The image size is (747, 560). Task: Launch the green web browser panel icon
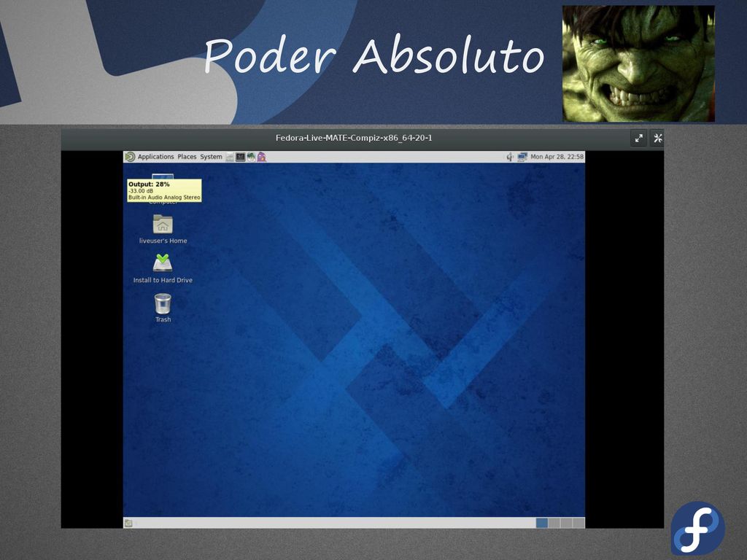(251, 157)
